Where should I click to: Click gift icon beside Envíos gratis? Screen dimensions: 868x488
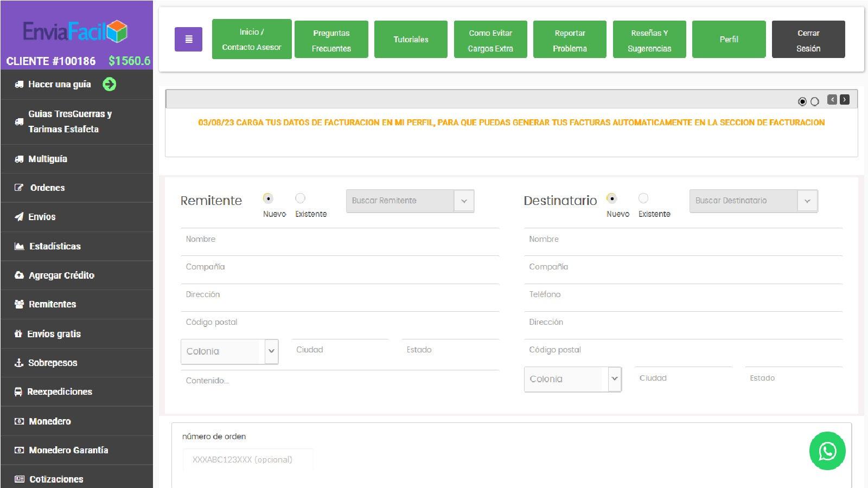click(x=18, y=334)
